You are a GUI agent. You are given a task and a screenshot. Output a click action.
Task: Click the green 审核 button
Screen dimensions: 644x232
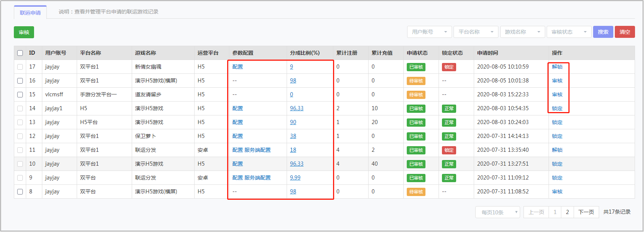[24, 32]
